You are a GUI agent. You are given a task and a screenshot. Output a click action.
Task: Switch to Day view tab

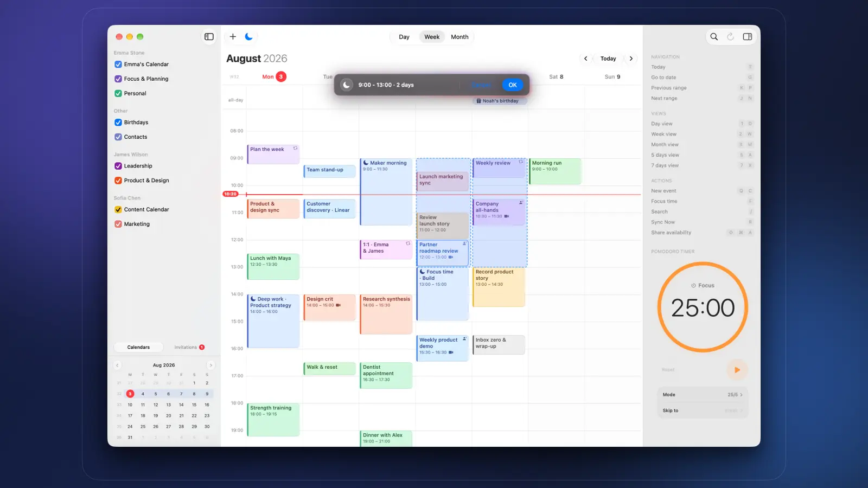[404, 37]
